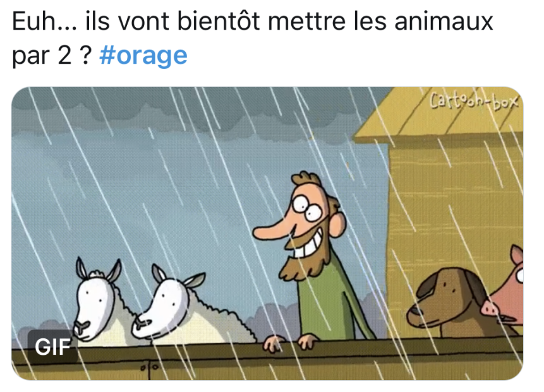Click the yellow plank wall of the ark cabin
Screen dimensions: 544x392
454,208
